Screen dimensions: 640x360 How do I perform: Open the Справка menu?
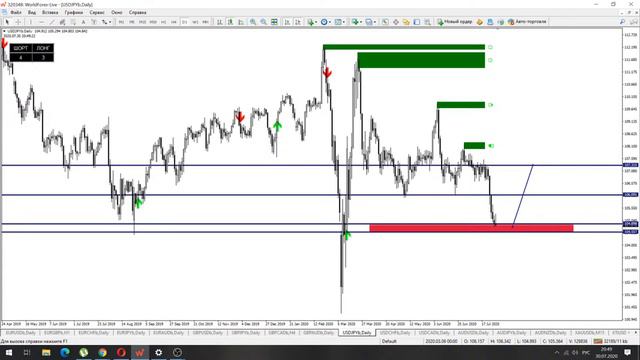click(x=138, y=13)
